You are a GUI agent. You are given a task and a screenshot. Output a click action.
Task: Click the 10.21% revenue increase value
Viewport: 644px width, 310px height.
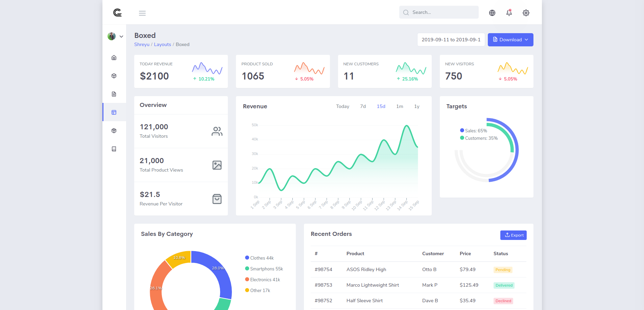(x=206, y=79)
